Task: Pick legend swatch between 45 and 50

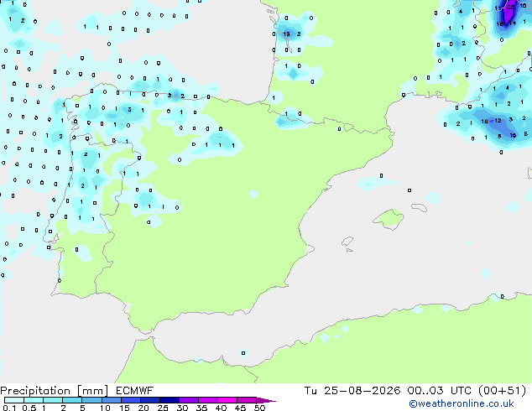Action: (246, 400)
